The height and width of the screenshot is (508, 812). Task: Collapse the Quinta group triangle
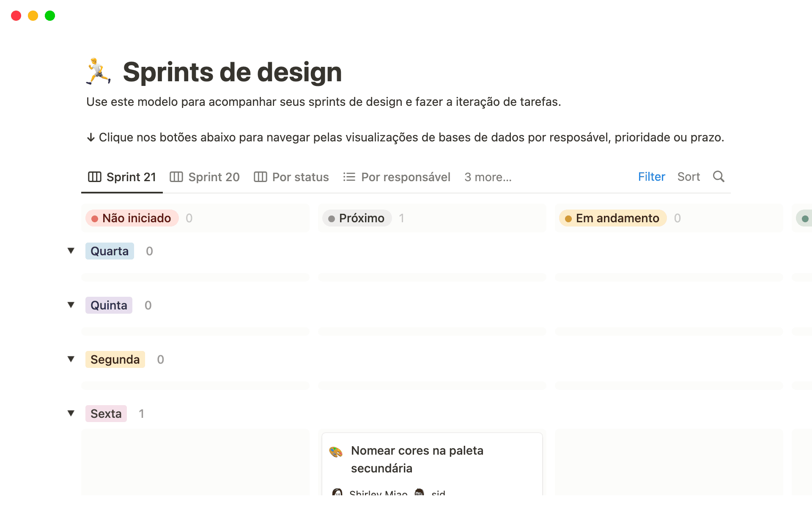71,305
